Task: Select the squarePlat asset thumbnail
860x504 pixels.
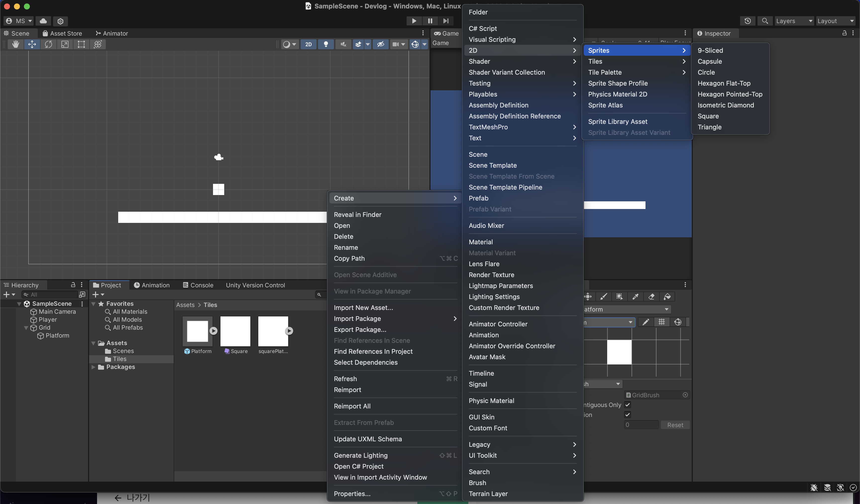Action: click(273, 331)
